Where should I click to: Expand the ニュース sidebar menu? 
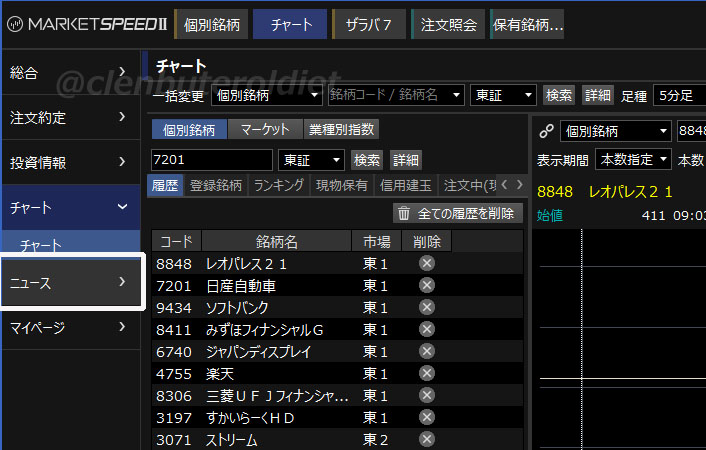point(71,282)
